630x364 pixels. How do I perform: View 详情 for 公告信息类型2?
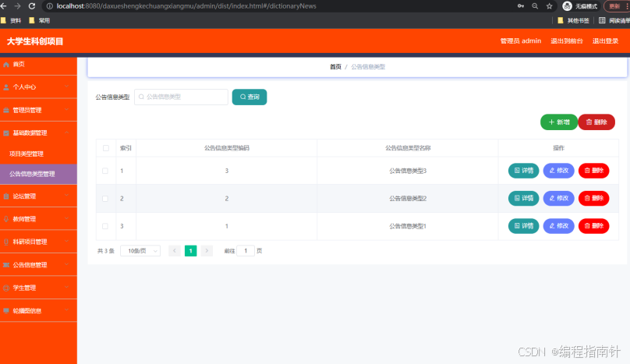[x=523, y=199]
